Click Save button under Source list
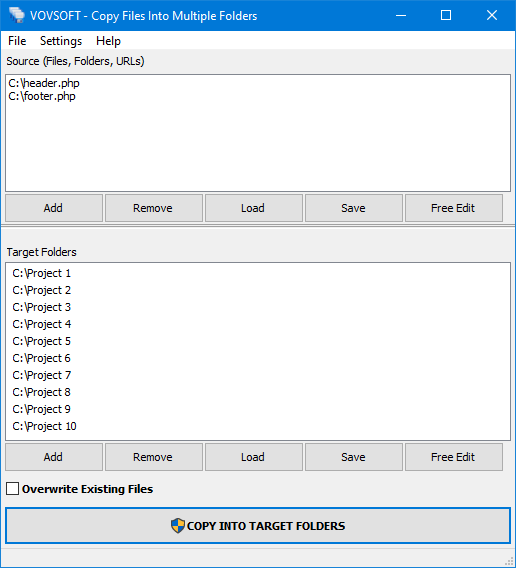The image size is (516, 568). [x=354, y=208]
